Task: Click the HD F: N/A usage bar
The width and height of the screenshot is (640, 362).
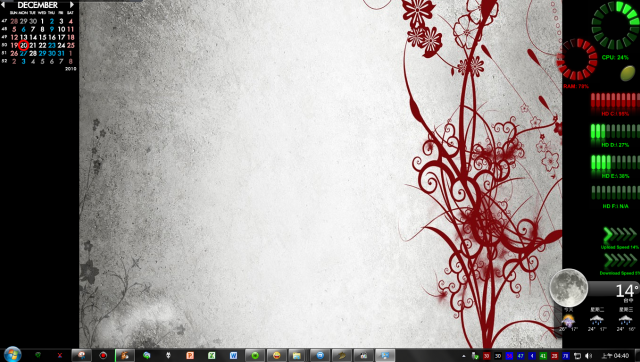Action: point(615,193)
